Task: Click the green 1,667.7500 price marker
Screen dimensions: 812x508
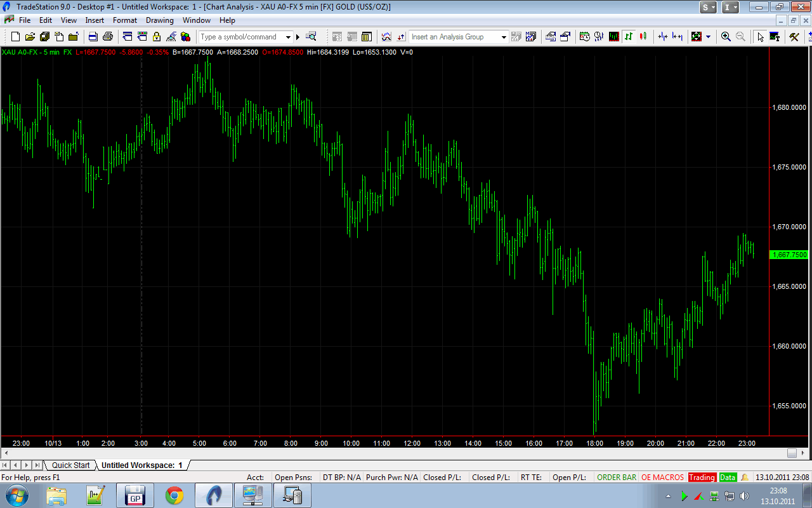Action: click(x=789, y=255)
